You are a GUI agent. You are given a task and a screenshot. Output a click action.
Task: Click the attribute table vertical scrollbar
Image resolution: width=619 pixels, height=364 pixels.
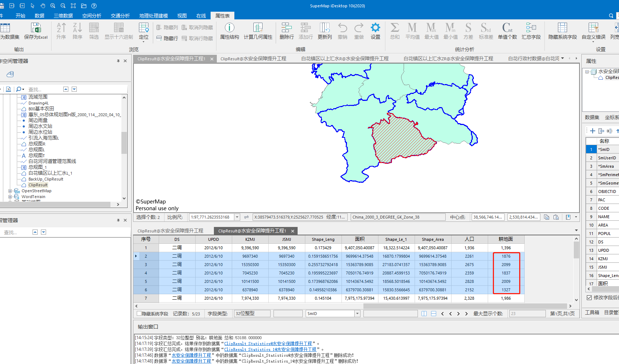point(577,250)
